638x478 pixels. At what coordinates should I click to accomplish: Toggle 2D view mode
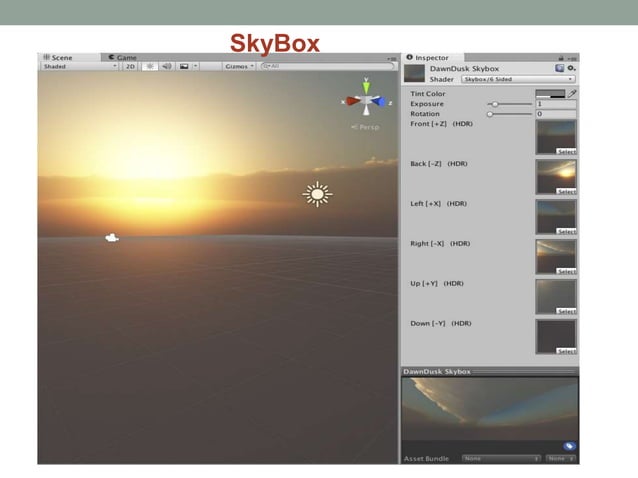(x=130, y=66)
